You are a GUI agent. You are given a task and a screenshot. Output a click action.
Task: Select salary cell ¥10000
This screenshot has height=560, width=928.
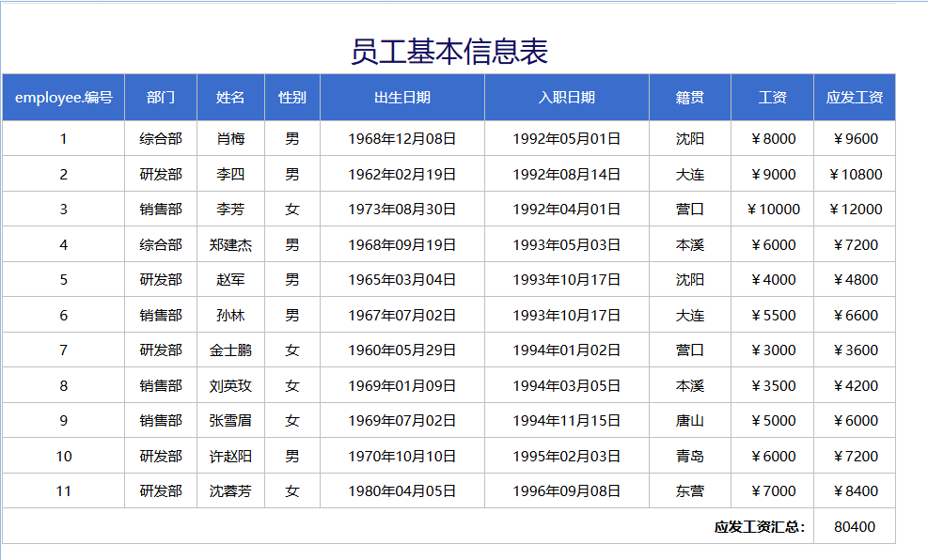772,210
